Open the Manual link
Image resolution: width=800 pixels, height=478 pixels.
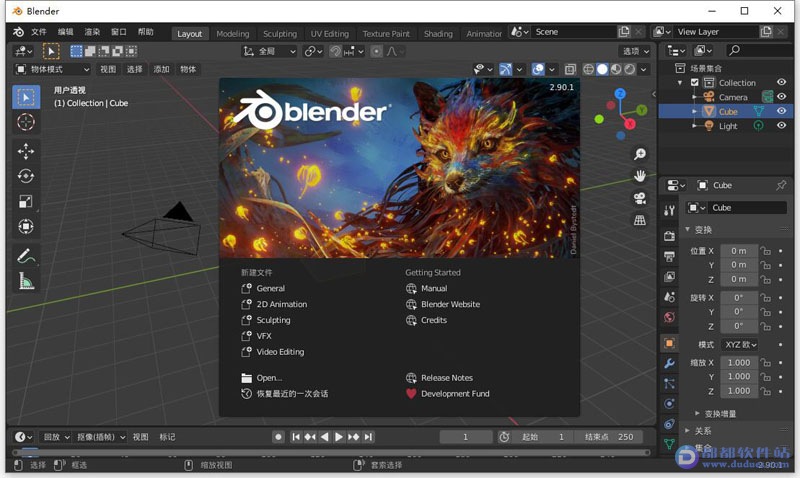[x=427, y=288]
